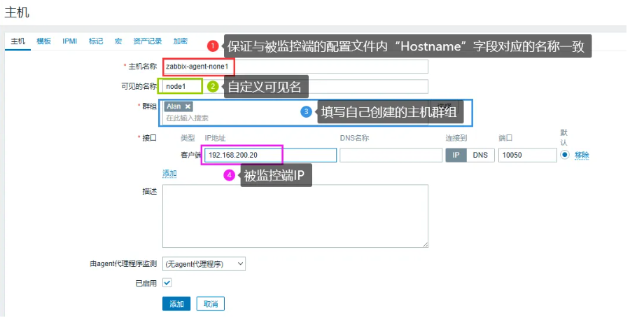Image resolution: width=644 pixels, height=325 pixels.
Task: Click inside the 描述 text area
Action: click(x=295, y=216)
